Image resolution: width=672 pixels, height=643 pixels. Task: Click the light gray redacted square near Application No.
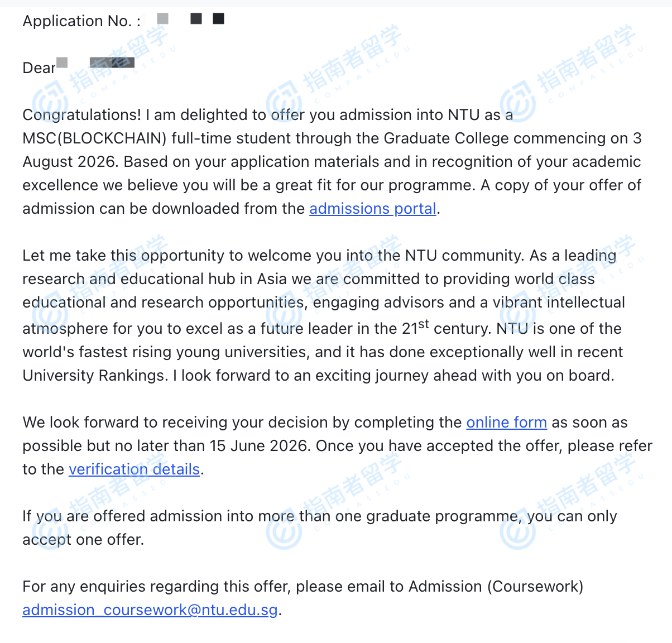[x=162, y=19]
